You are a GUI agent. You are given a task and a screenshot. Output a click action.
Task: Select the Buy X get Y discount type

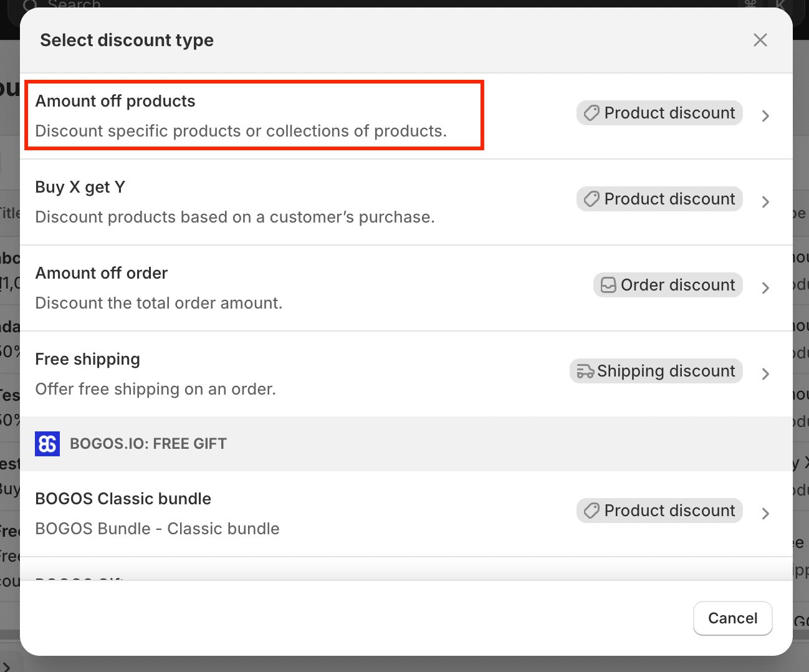pyautogui.click(x=249, y=201)
